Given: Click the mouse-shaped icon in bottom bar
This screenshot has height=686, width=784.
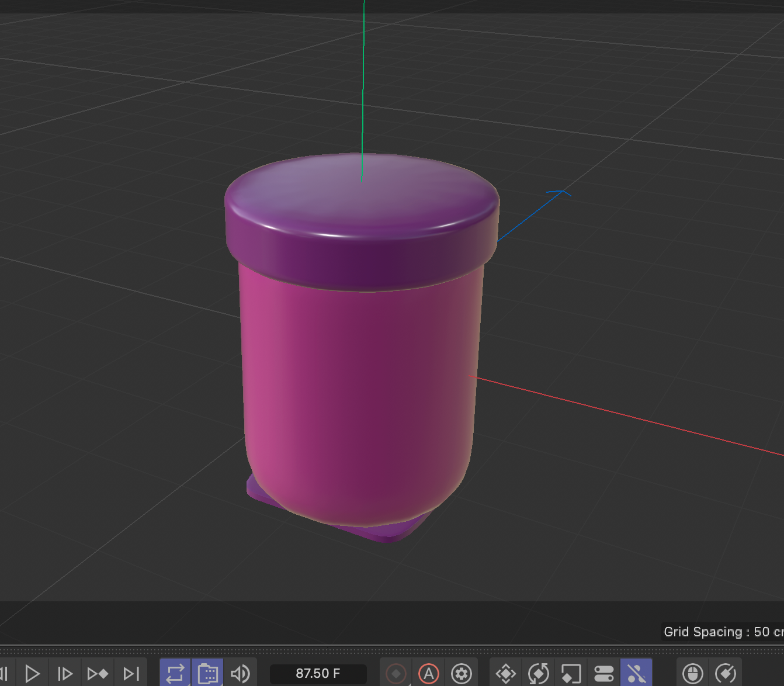Looking at the screenshot, I should tap(693, 674).
